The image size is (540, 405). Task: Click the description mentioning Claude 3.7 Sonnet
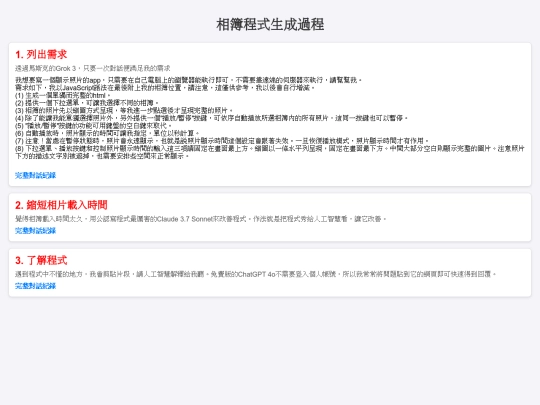pyautogui.click(x=201, y=219)
